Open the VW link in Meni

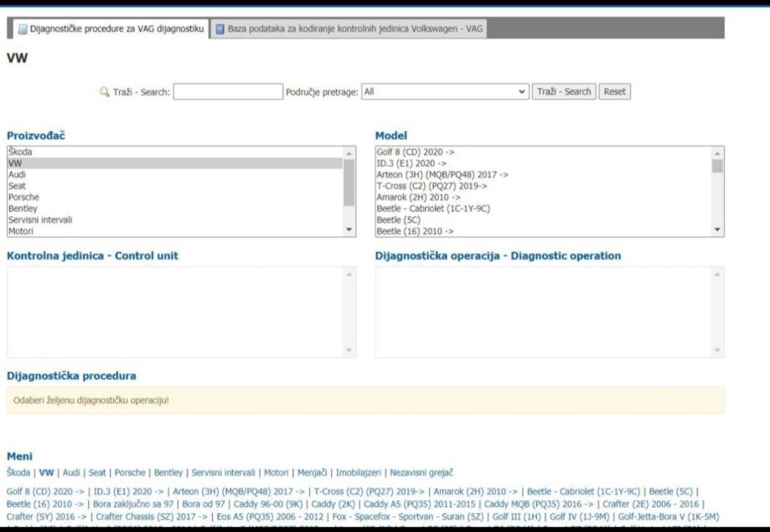pyautogui.click(x=46, y=473)
